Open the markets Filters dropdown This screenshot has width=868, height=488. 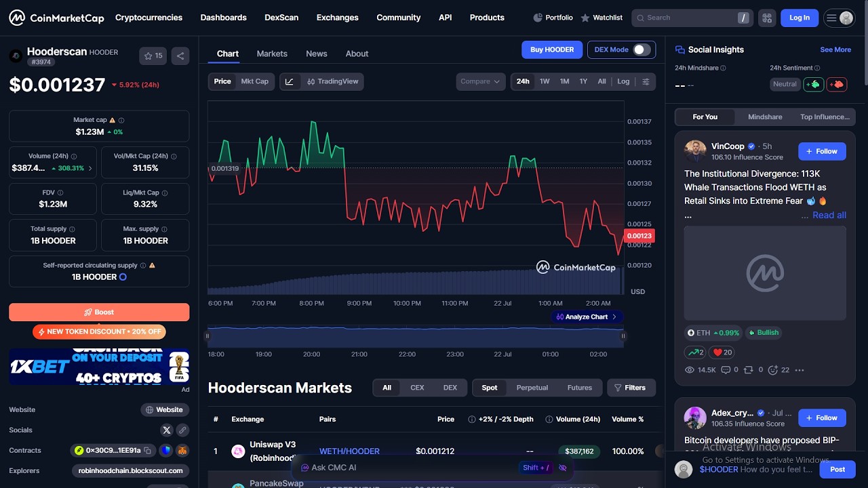point(631,388)
